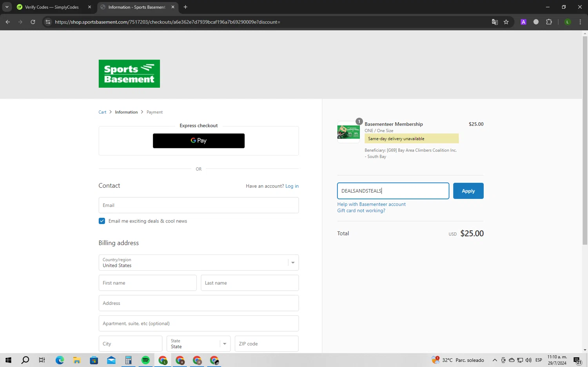Click the Basementeer Membership product thumbnail
588x367 pixels.
click(348, 132)
